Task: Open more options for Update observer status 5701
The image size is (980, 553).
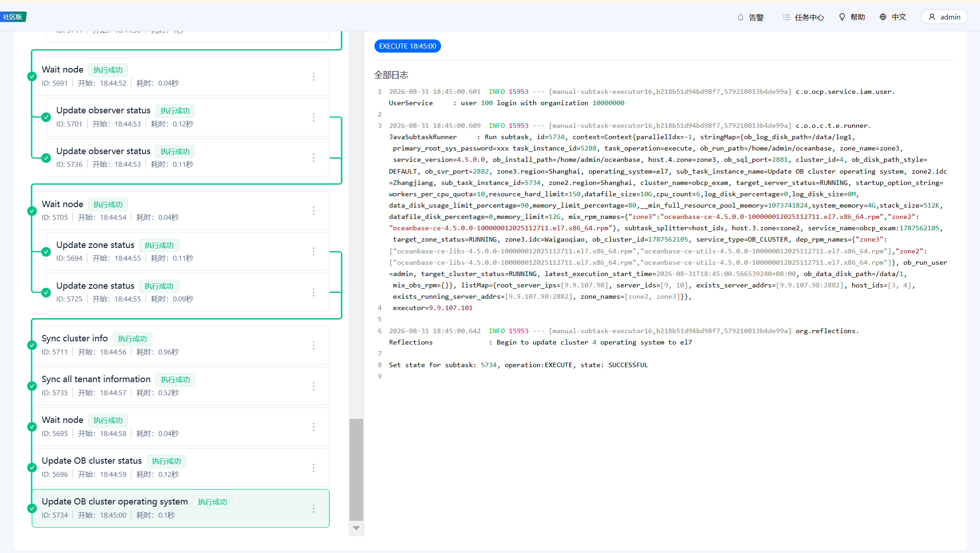Action: (314, 117)
